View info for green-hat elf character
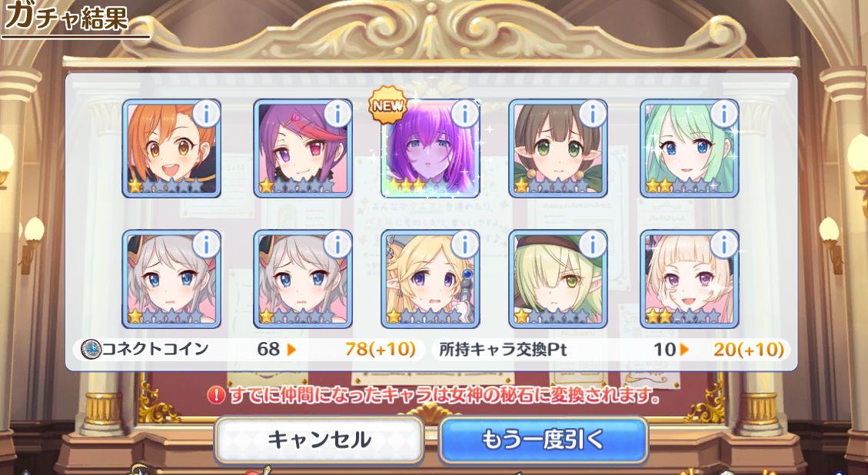The image size is (868, 475). point(592,244)
